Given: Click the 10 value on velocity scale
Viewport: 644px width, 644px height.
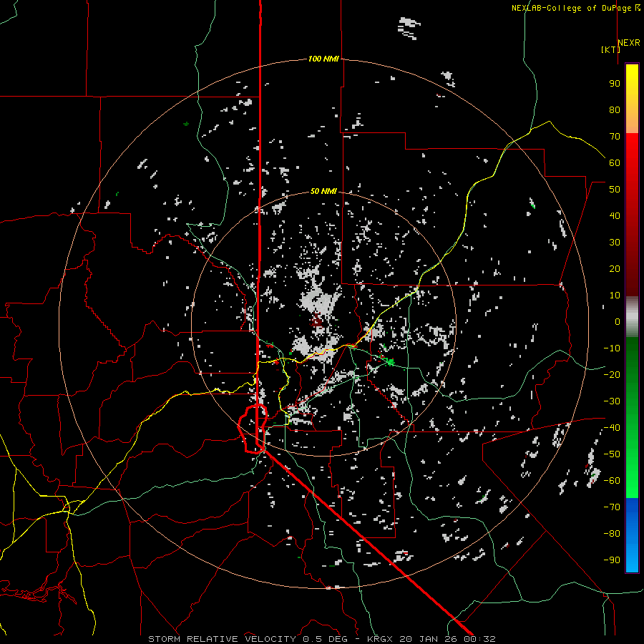Looking at the screenshot, I should (615, 296).
